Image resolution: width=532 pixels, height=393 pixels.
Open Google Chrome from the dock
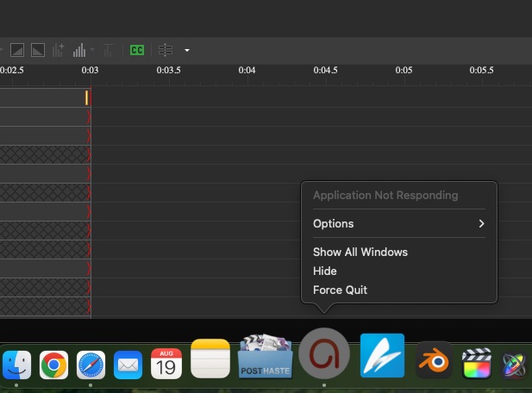[x=53, y=365]
